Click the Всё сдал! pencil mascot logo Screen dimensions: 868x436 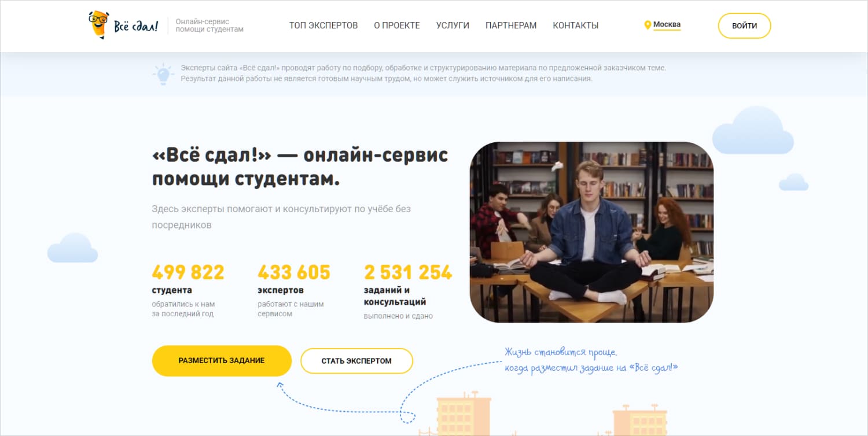point(98,25)
